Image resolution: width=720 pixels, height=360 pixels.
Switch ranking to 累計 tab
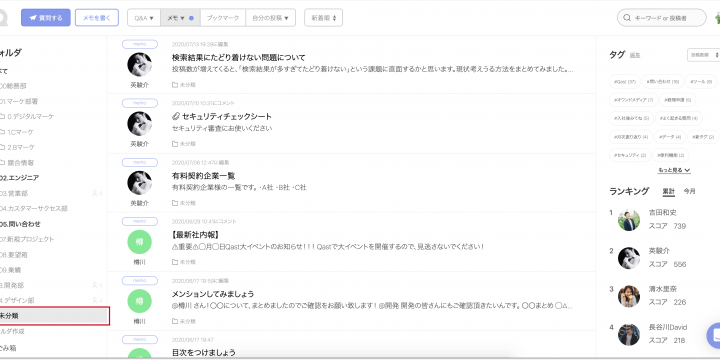pyautogui.click(x=669, y=191)
